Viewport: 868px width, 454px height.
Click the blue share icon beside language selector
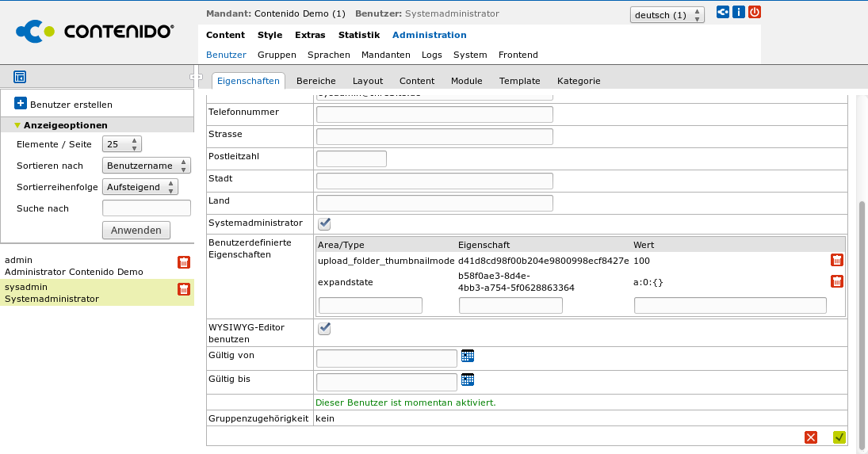click(x=722, y=12)
